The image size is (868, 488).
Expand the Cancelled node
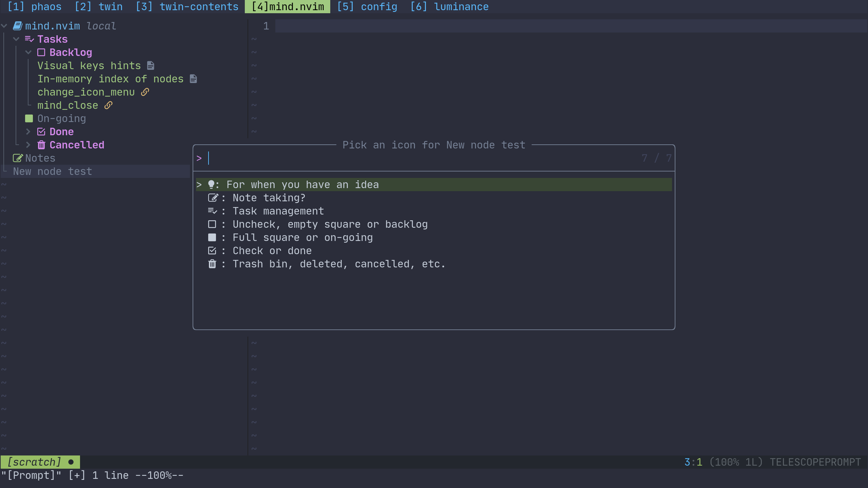click(28, 145)
